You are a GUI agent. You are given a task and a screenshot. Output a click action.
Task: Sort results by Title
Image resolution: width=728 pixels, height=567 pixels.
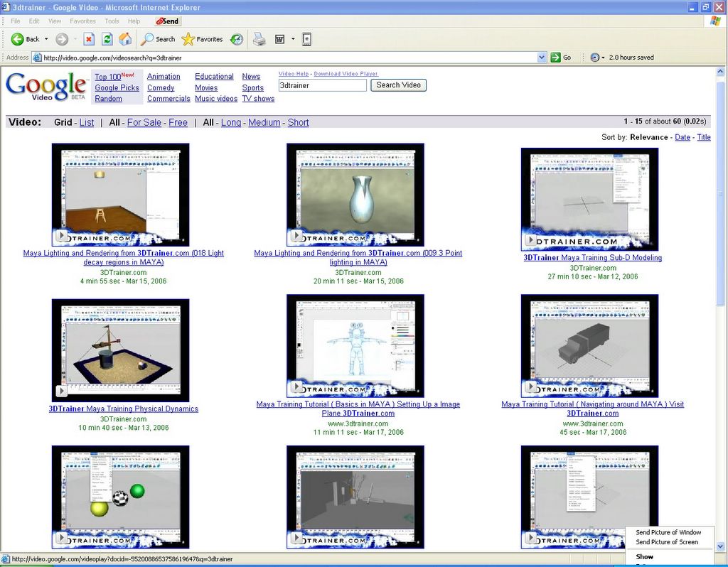pyautogui.click(x=704, y=137)
